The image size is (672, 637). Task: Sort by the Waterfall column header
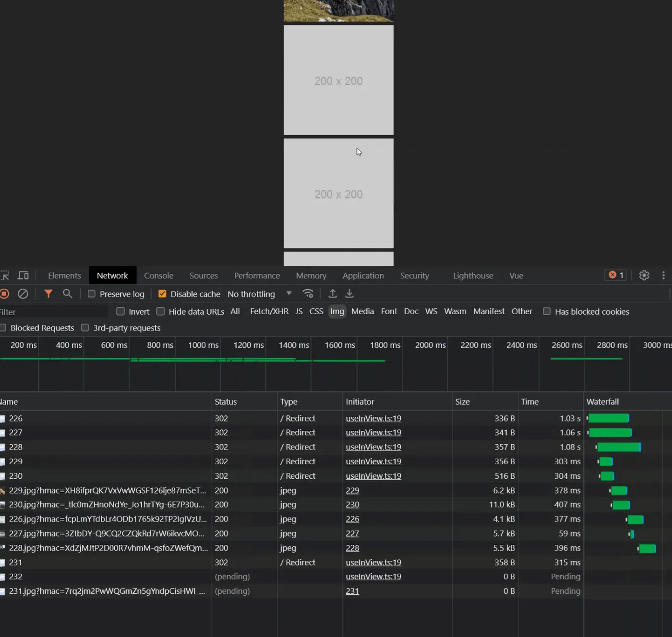coord(628,401)
